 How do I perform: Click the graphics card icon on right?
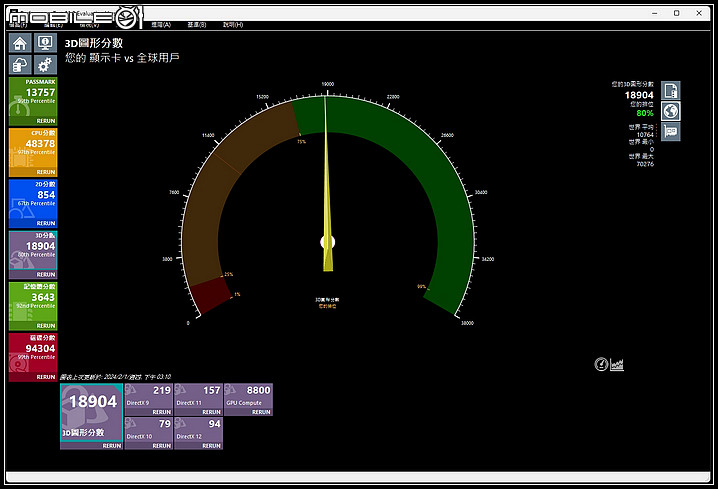[671, 131]
